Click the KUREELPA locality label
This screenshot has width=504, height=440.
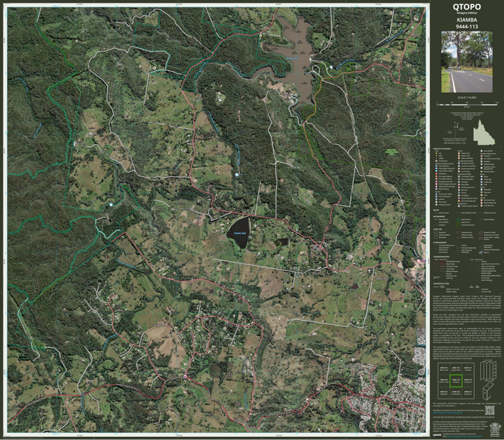(159, 325)
